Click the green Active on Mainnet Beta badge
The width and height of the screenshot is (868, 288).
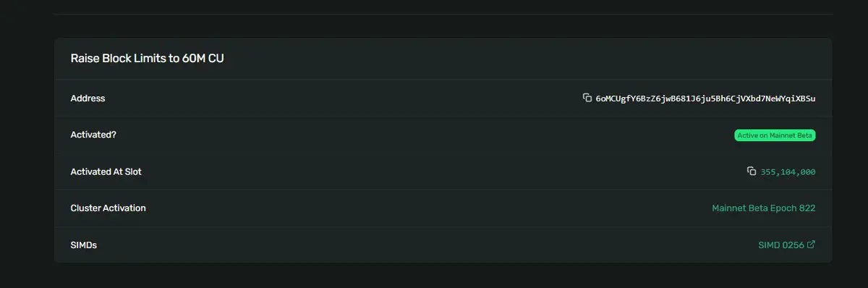(775, 135)
